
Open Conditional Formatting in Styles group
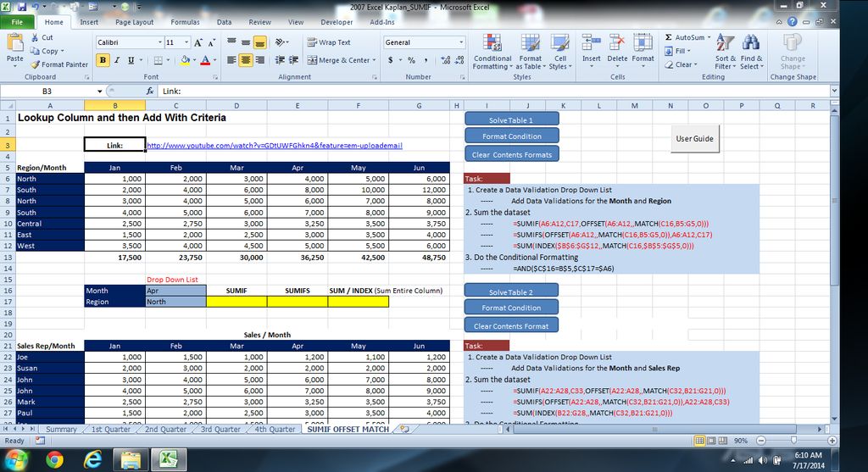coord(492,53)
